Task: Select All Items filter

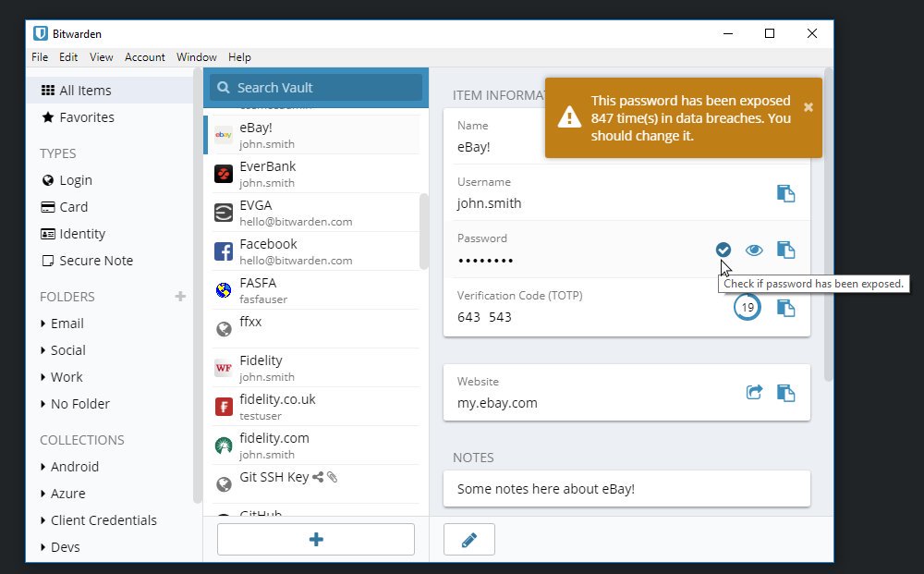Action: [110, 91]
